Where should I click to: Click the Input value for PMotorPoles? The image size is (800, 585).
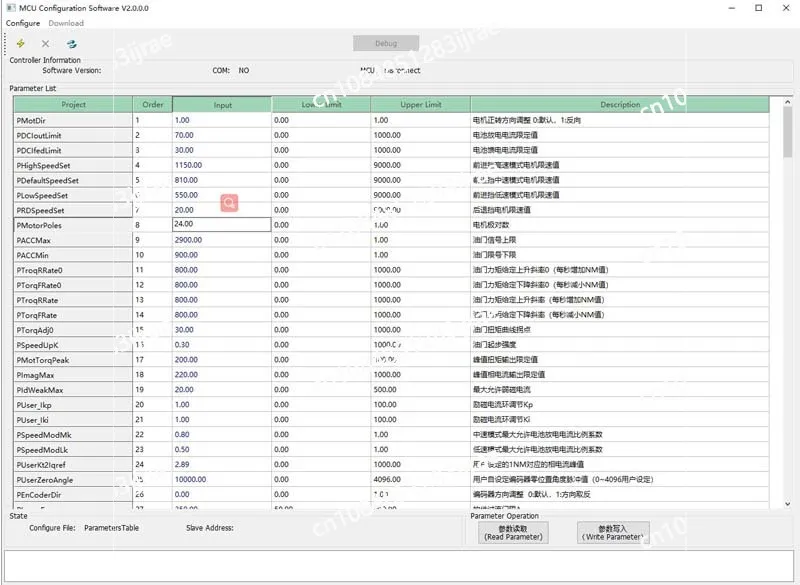(221, 225)
